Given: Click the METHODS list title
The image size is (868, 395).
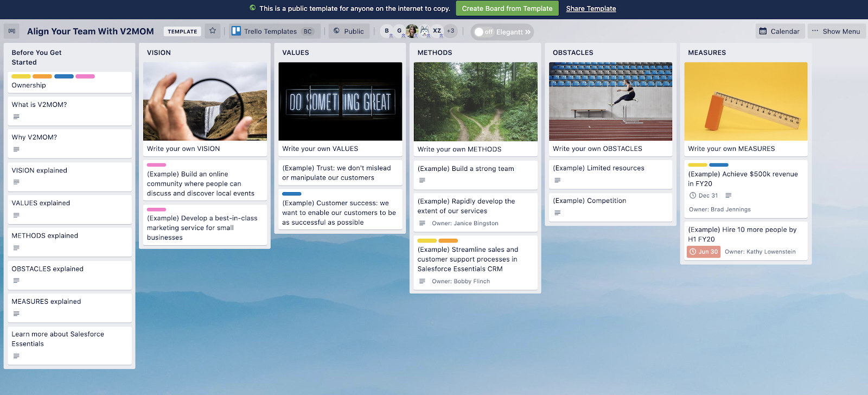Looking at the screenshot, I should pos(435,53).
